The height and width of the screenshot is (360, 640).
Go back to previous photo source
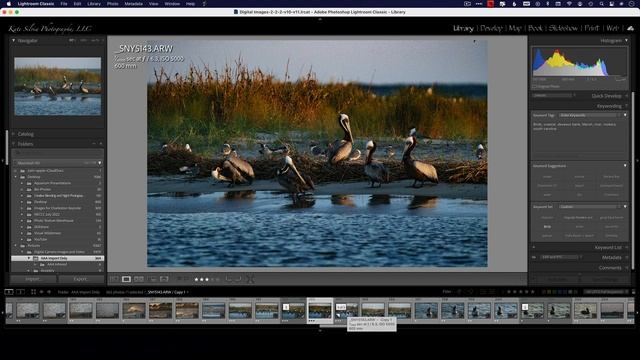click(x=42, y=292)
